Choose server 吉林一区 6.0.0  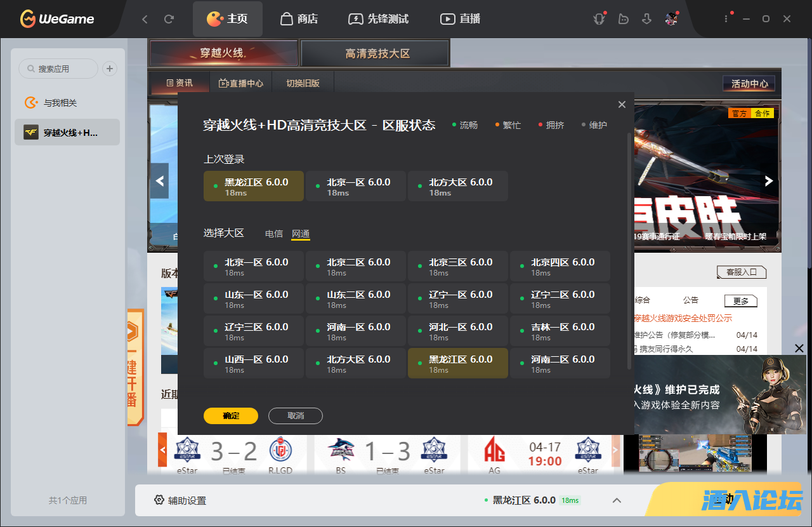coord(560,331)
